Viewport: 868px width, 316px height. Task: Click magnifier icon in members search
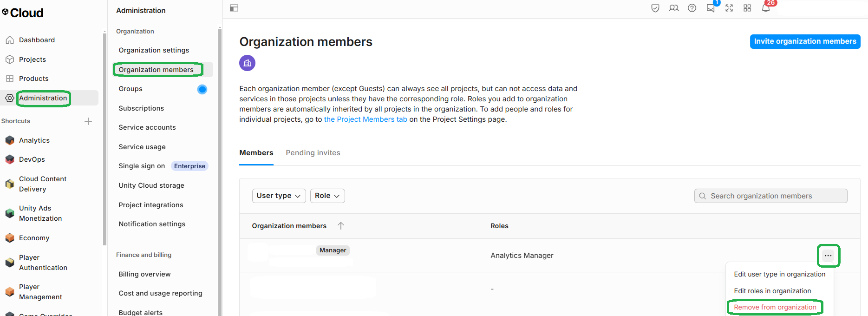703,196
